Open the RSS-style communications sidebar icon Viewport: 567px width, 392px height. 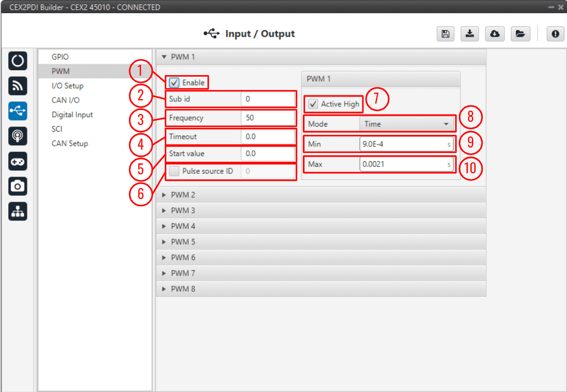click(x=18, y=86)
